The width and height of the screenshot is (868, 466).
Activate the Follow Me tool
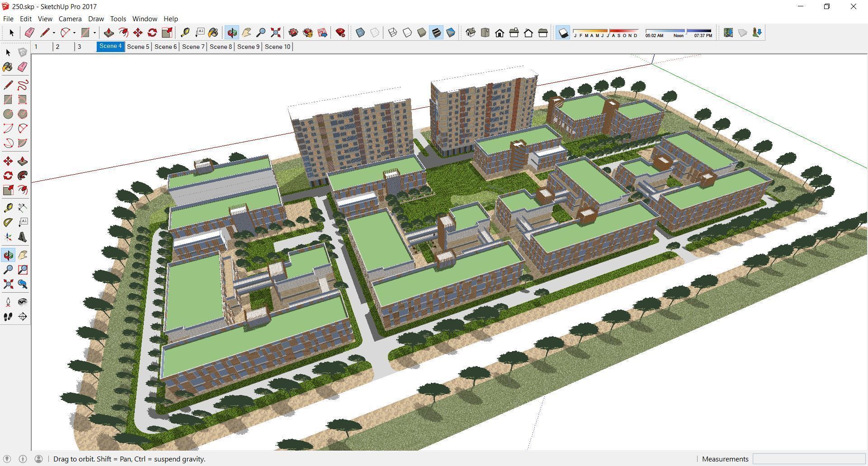point(22,176)
